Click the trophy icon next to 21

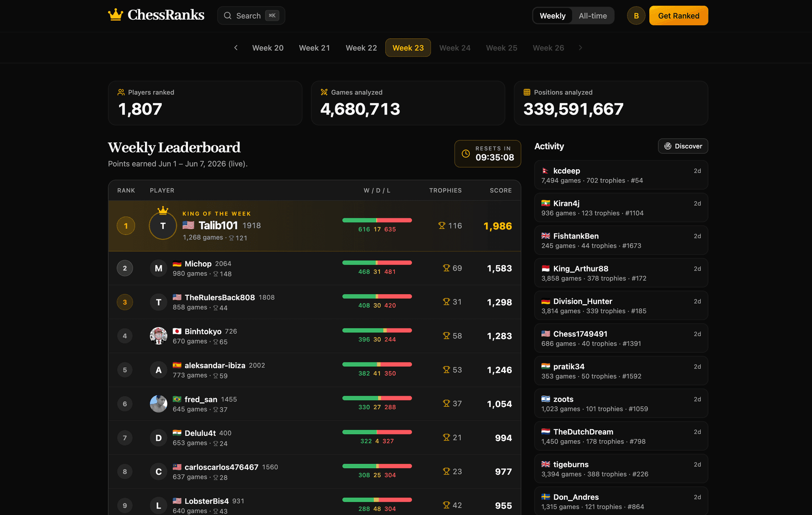[x=446, y=437]
